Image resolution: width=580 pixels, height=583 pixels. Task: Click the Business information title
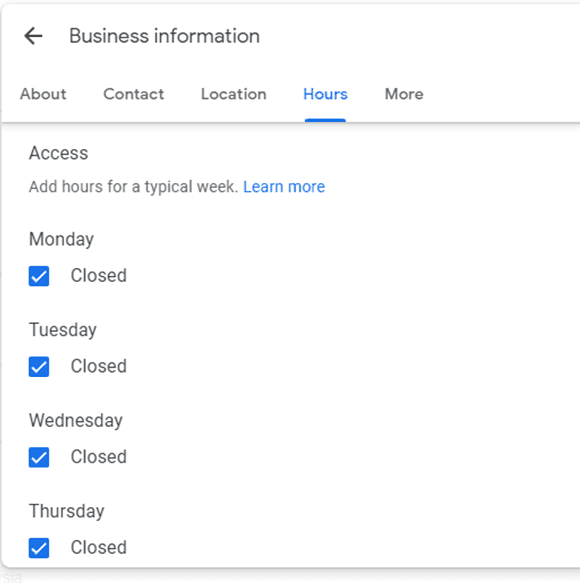pos(164,36)
